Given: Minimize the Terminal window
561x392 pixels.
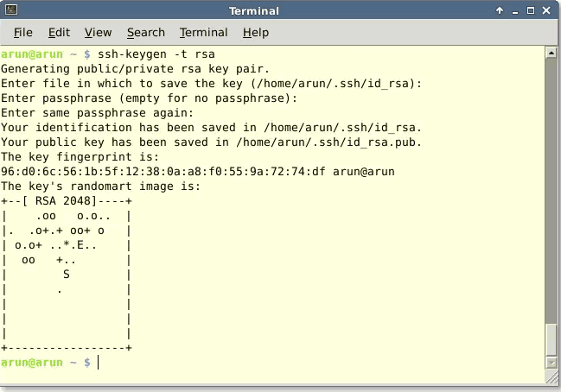Looking at the screenshot, I should [516, 10].
